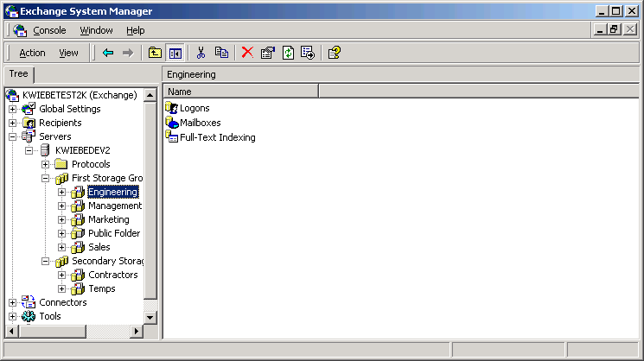
Task: Expand the Sales store node
Action: tap(61, 247)
